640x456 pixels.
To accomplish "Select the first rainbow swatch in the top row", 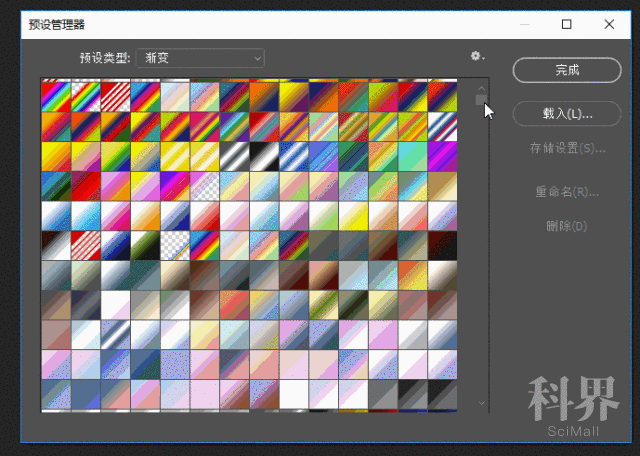I will (55, 95).
